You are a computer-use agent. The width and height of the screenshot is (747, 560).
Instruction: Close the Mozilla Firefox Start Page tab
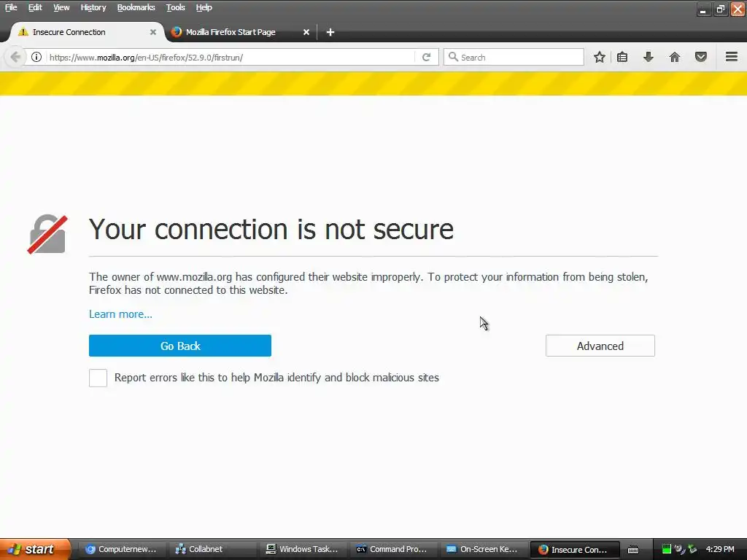pos(306,32)
